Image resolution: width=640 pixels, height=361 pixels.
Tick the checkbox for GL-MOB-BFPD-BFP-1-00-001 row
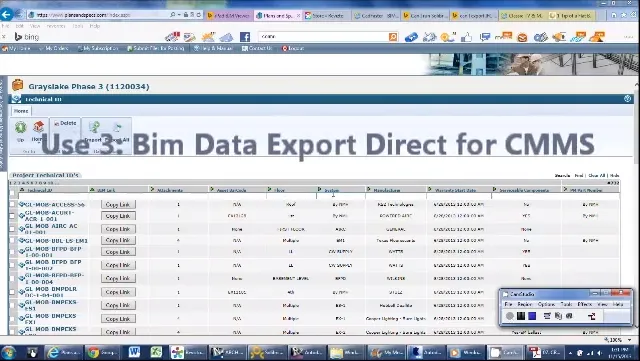click(12, 252)
